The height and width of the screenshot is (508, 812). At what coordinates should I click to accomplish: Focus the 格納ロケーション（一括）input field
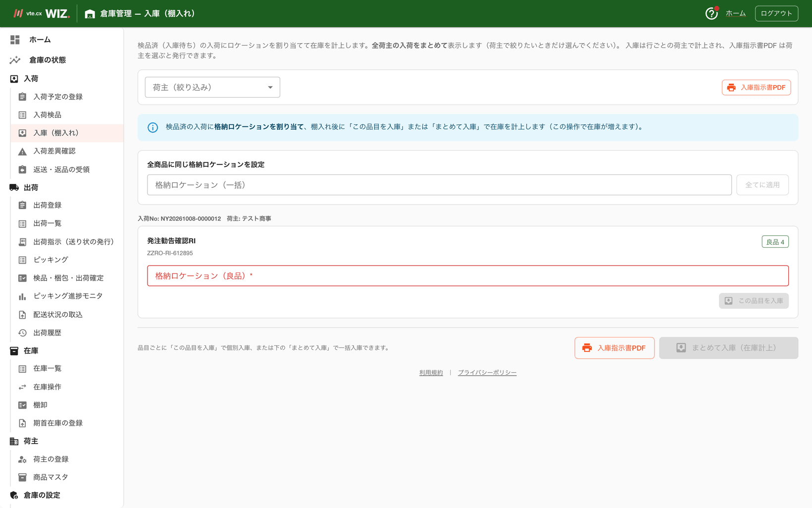439,185
